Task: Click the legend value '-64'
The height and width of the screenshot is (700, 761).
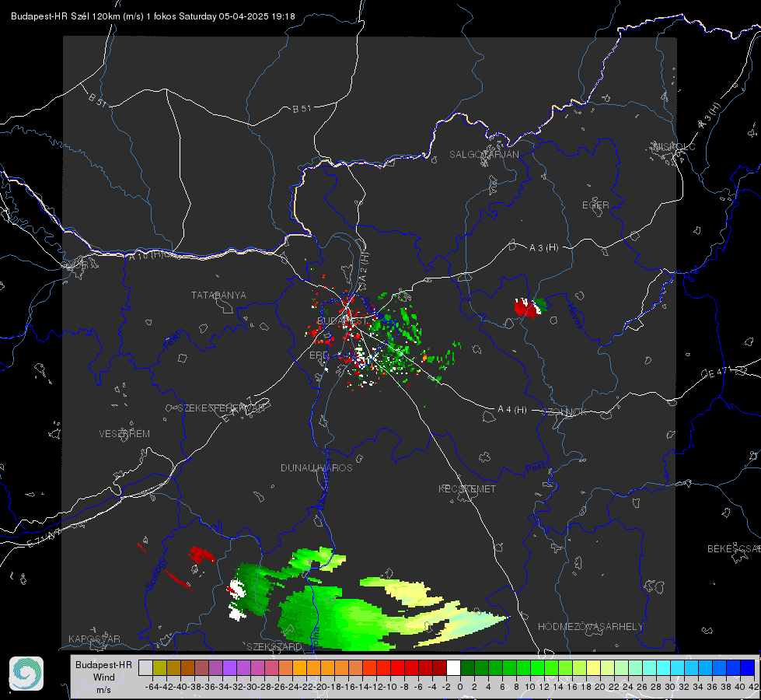Action: click(x=152, y=687)
